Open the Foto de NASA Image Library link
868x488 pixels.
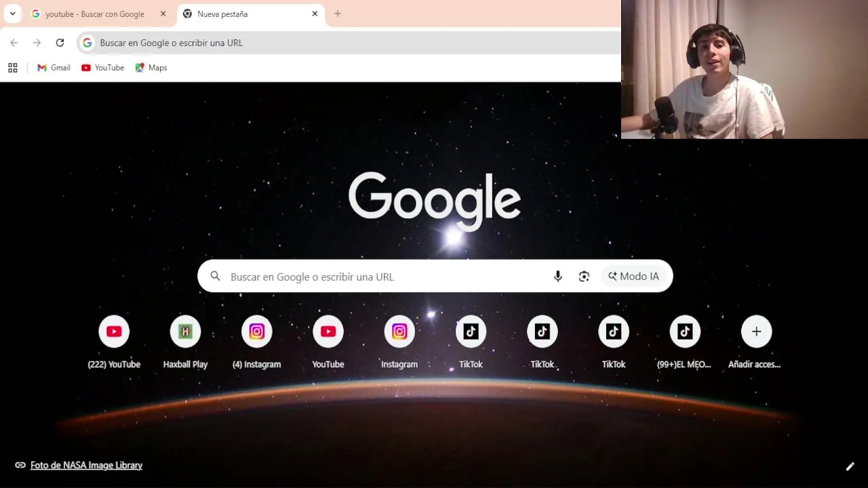(86, 465)
